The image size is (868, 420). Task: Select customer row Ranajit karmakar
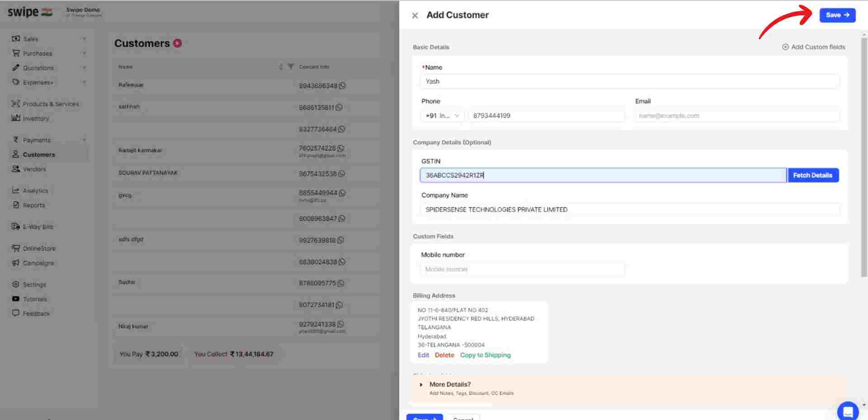click(x=246, y=151)
